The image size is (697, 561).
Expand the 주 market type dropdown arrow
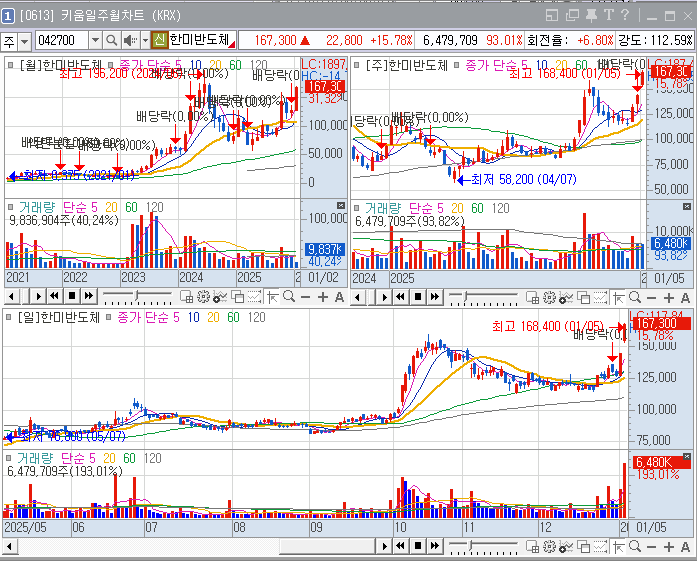(25, 42)
